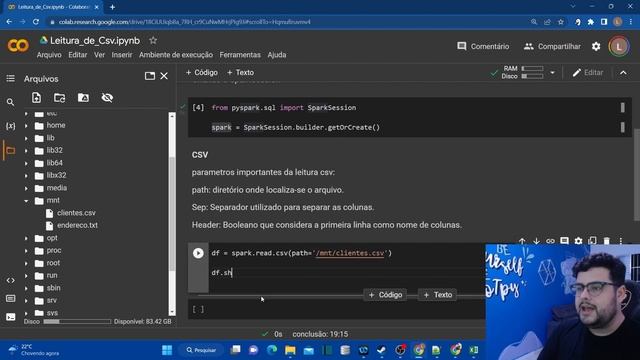Viewport: 640px width, 360px height.
Task: Toggle hidden files visibility in Arquivos
Action: (107, 98)
